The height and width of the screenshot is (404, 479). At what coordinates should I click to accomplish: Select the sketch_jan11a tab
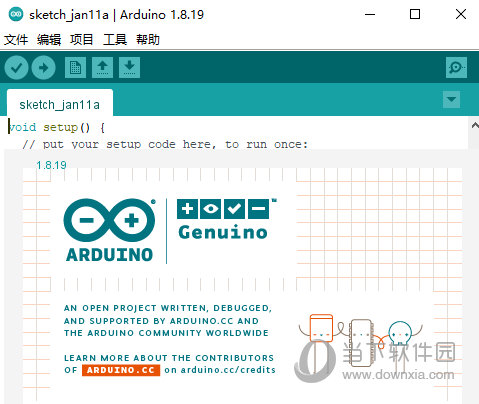[60, 103]
